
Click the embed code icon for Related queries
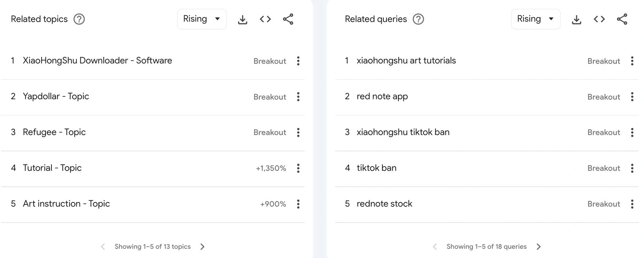point(599,19)
